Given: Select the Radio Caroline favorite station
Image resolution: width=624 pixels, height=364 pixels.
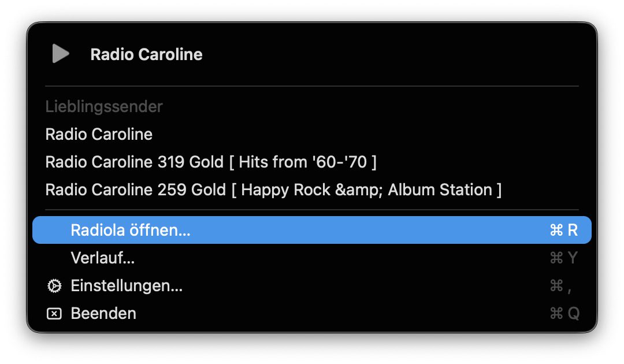Looking at the screenshot, I should [x=99, y=135].
